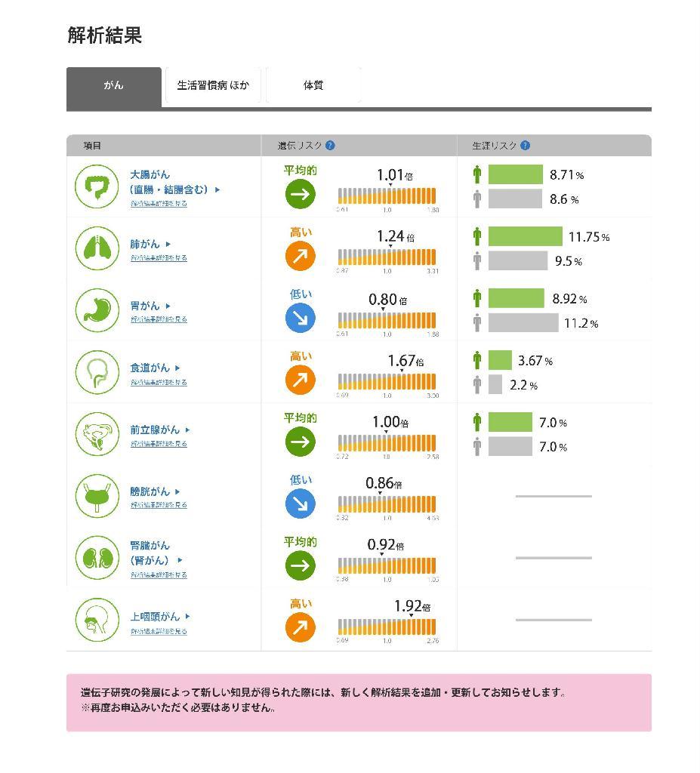Screen dimensions: 700x773
Task: Click the kidney cancer icon
Action: [97, 558]
